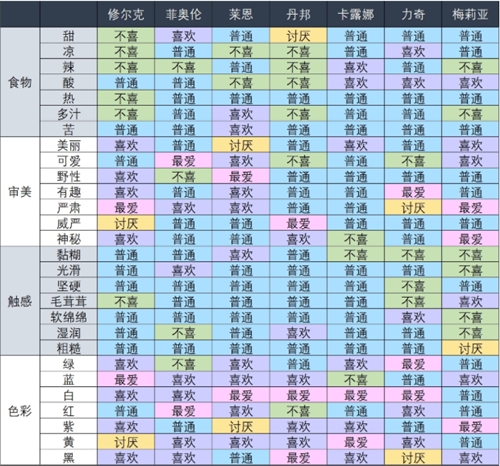This screenshot has height=466, width=500.
Task: Click the 凉 row label
Action: [69, 51]
